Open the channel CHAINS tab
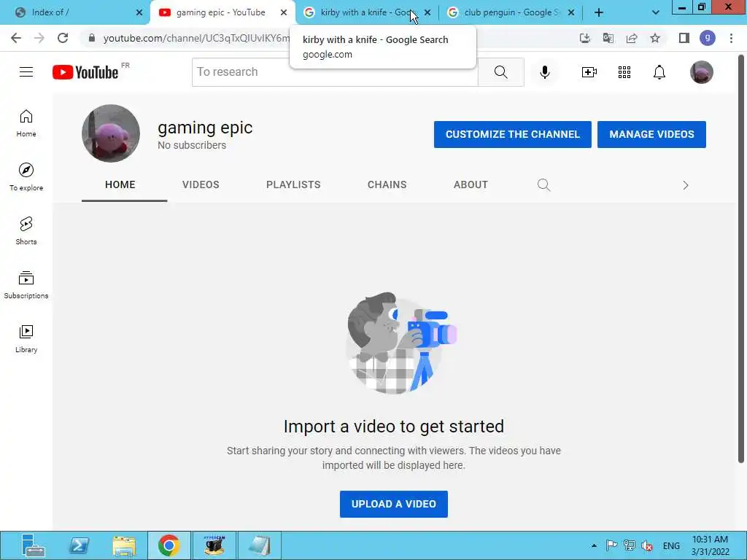The image size is (747, 560). [x=387, y=184]
